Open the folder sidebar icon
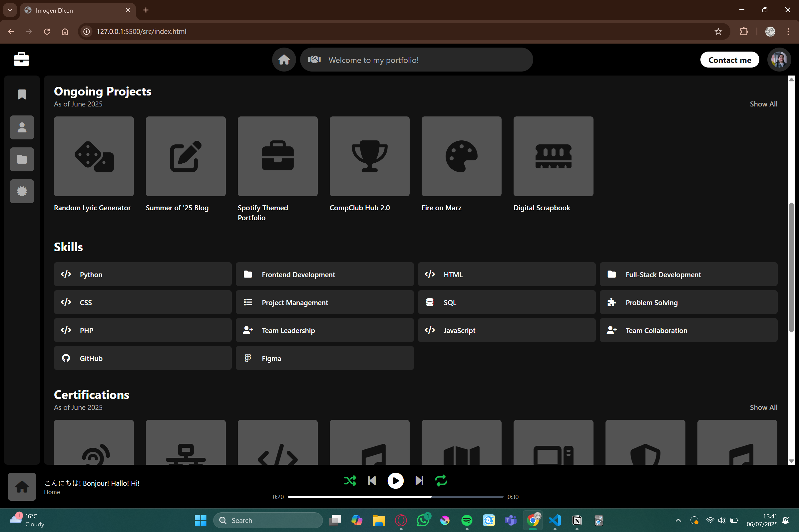Image resolution: width=799 pixels, height=532 pixels. click(x=22, y=159)
